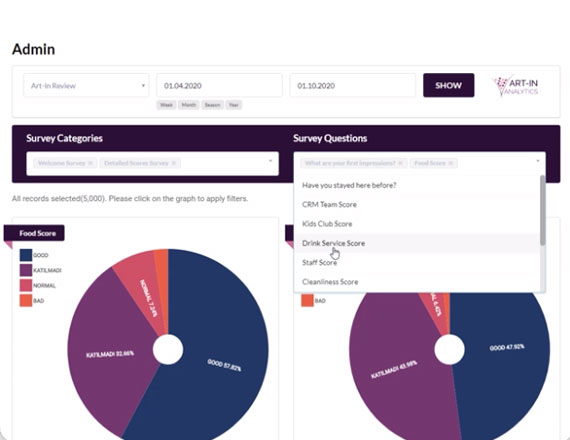Edit the end date 01.10.2020 field
Viewport: 570px width, 440px height.
[353, 85]
